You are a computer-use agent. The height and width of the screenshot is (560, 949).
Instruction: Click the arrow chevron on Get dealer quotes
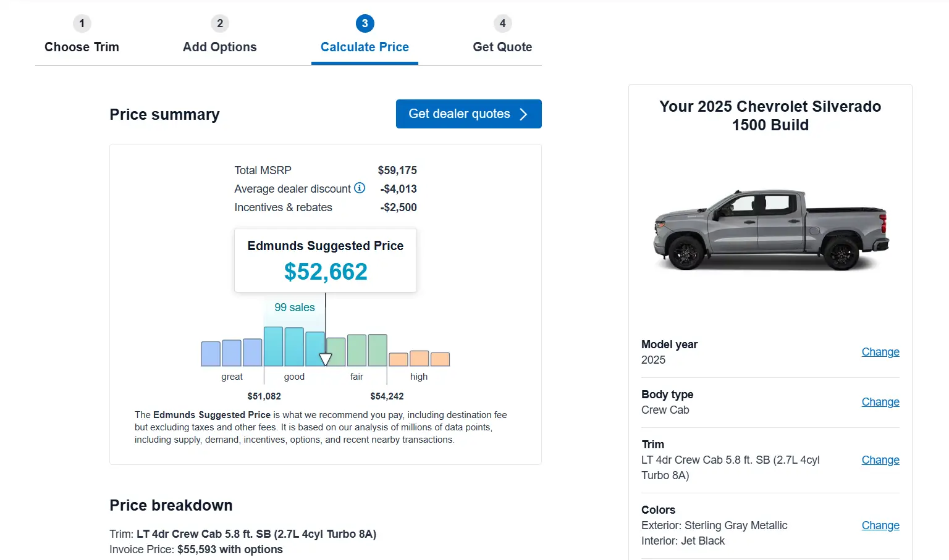523,114
